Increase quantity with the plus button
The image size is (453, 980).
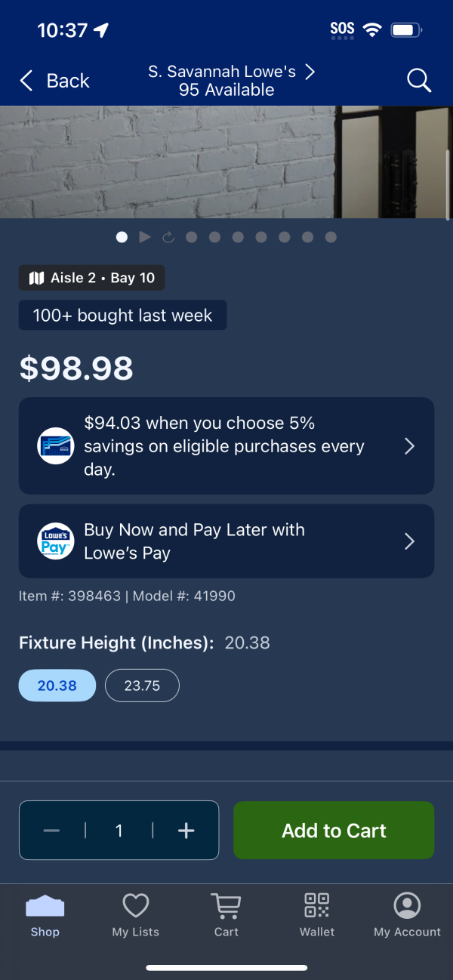(x=186, y=831)
